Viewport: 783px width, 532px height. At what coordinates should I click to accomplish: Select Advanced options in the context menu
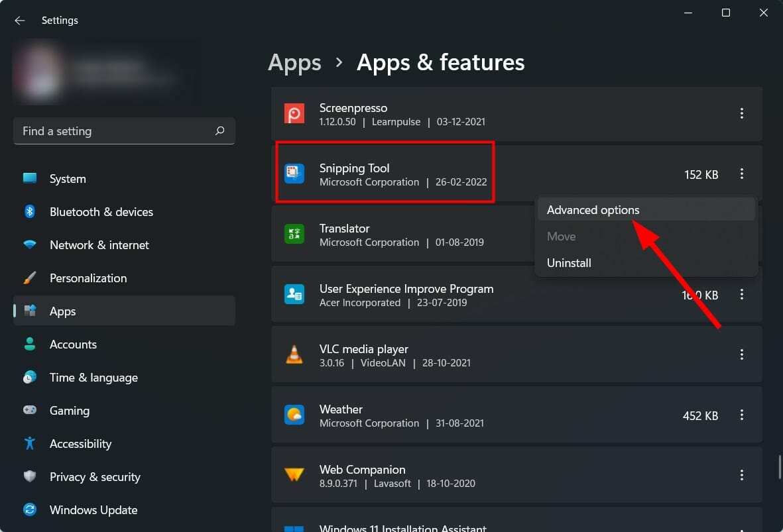pyautogui.click(x=592, y=209)
